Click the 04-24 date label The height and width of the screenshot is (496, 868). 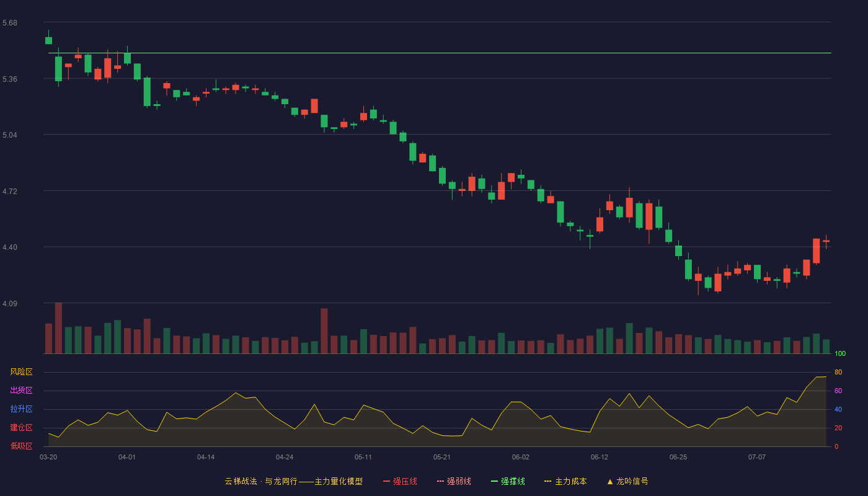pos(285,457)
